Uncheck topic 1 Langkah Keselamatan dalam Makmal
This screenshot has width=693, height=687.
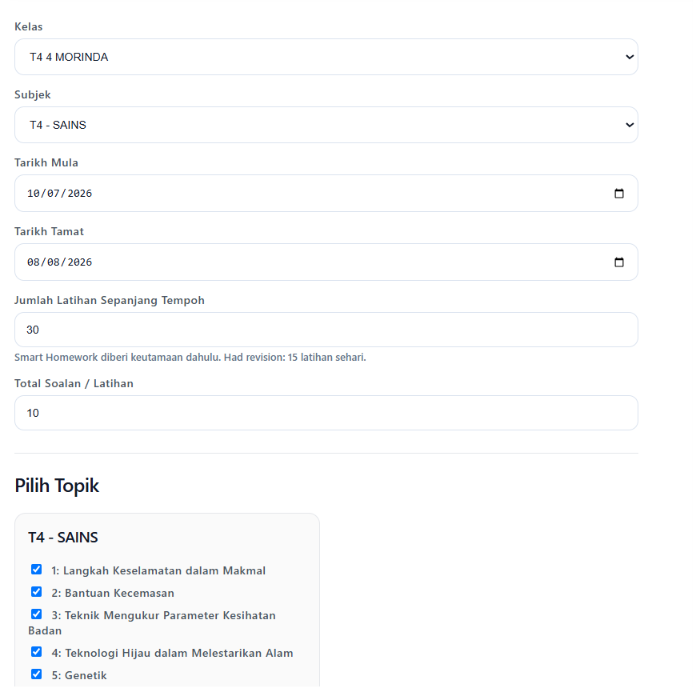[36, 569]
